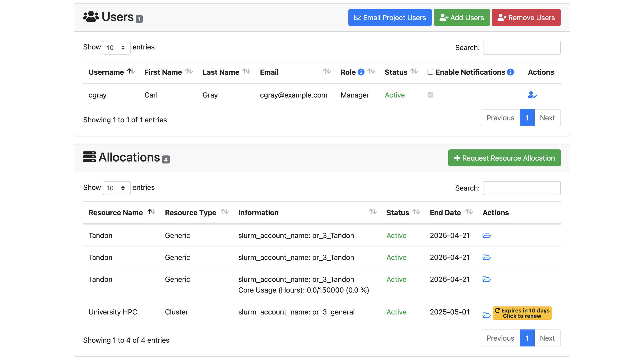Screen dimensions: 644x361
Task: Toggle Enable Notifications header checkbox
Action: 430,72
